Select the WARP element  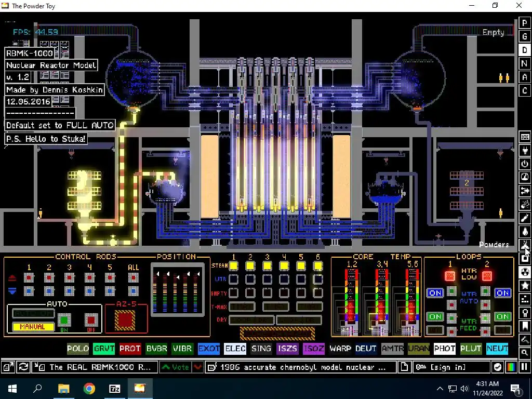pos(340,349)
